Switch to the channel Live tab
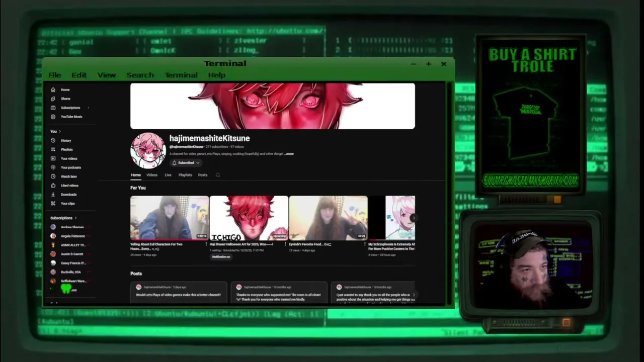This screenshot has width=644, height=362. pos(168,175)
